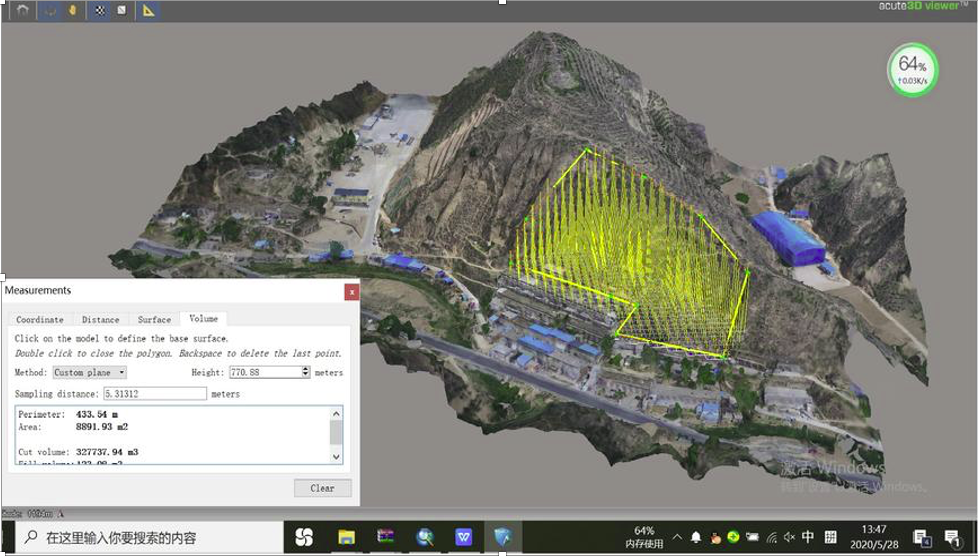This screenshot has height=556, width=978.
Task: Click the Perimeter value 433.54 m
Action: pos(97,414)
